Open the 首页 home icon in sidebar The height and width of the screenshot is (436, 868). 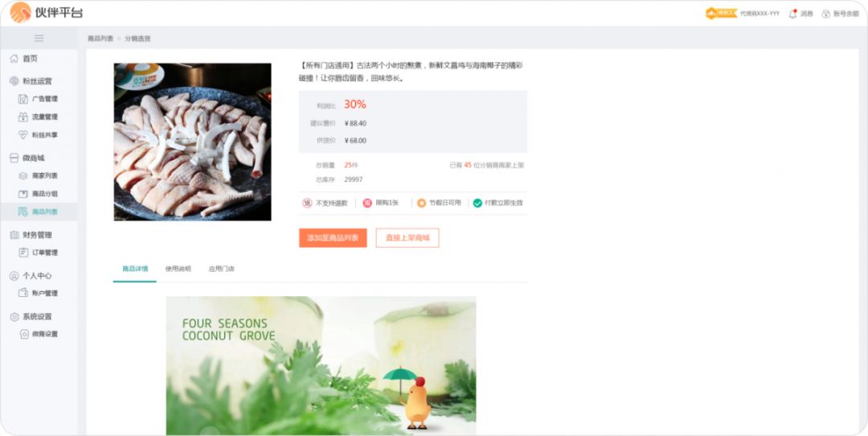click(14, 58)
